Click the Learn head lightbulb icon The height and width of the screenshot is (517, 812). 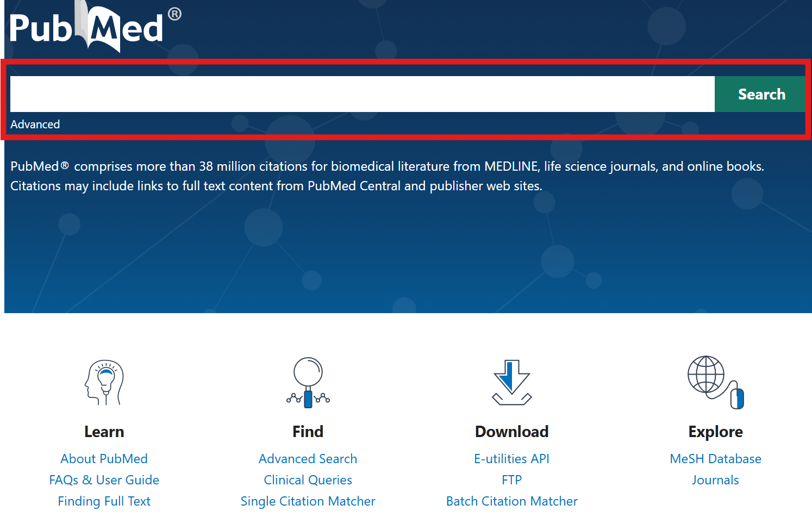coord(104,382)
